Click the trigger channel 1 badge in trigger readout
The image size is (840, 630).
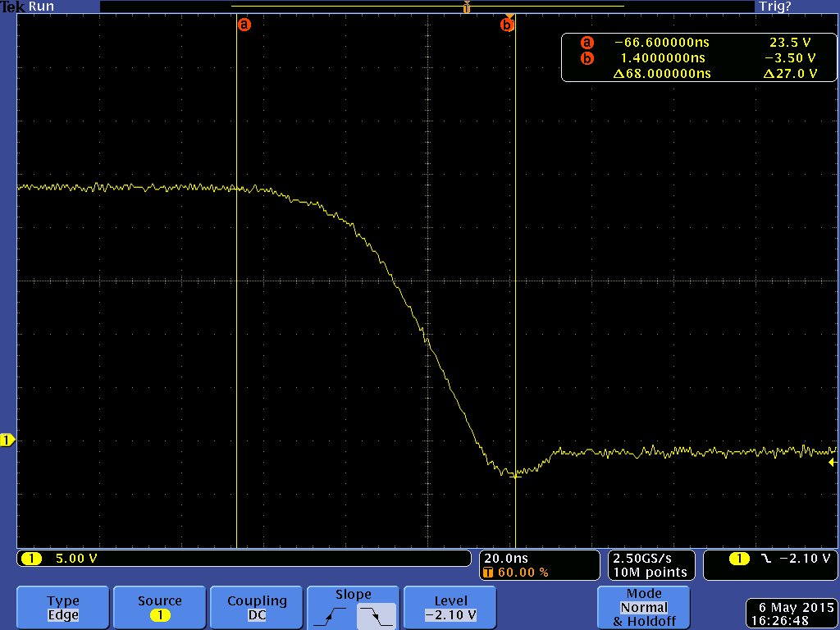[739, 559]
